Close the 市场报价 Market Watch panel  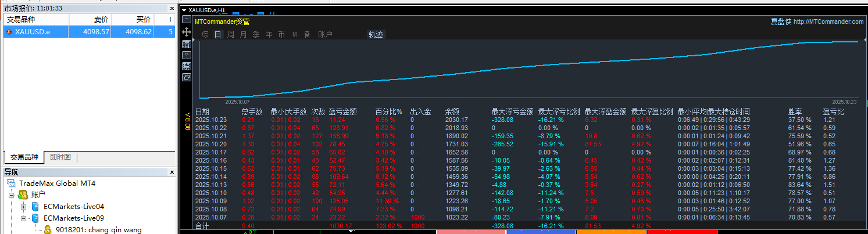172,8
